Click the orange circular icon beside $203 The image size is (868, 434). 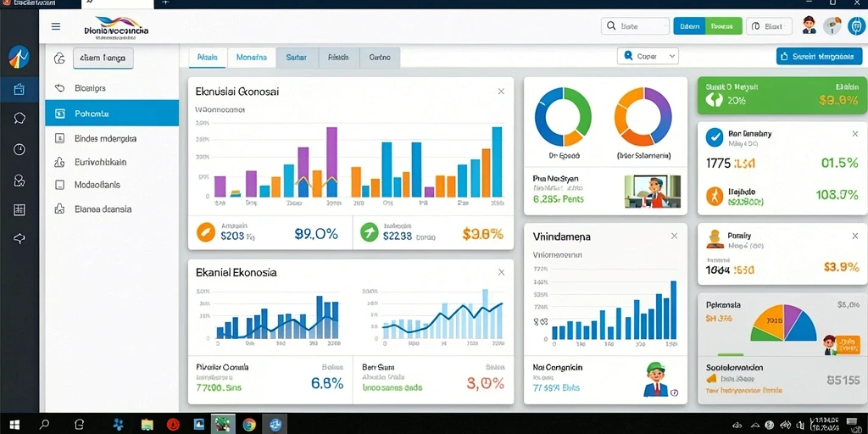[205, 232]
